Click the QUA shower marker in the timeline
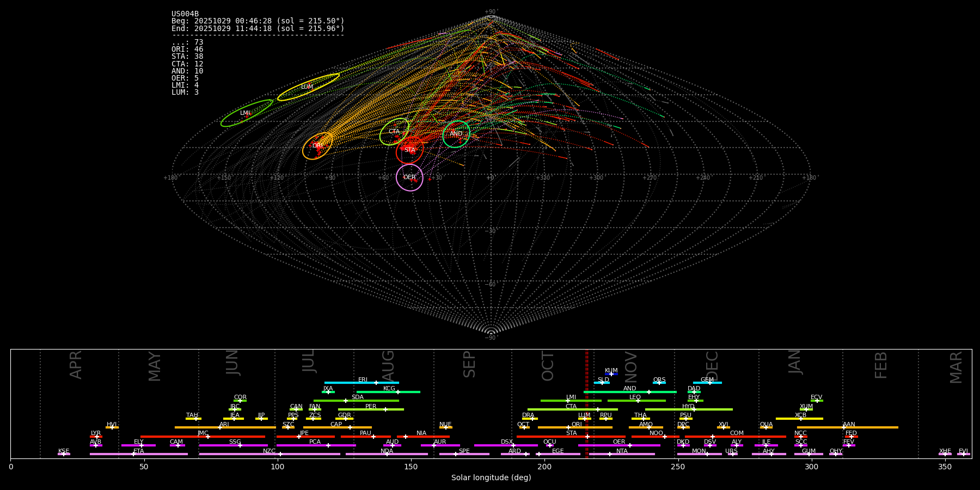This screenshot has width=980, height=490. point(766,427)
